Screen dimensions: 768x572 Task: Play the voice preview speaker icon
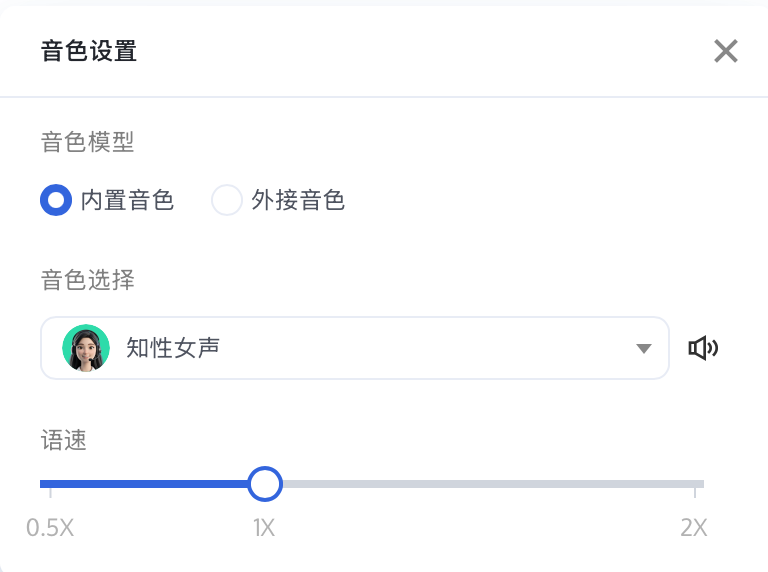703,348
